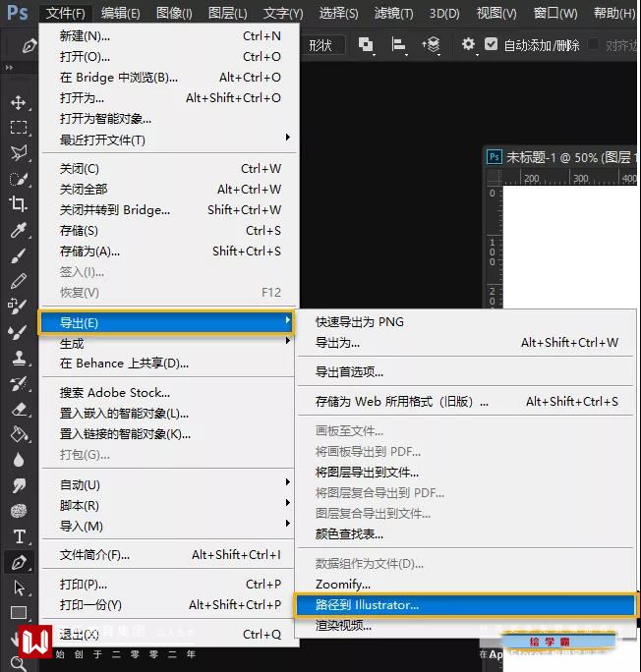Viewport: 641px width, 672px height.
Task: Open the 图像(I) menu
Action: coord(174,13)
